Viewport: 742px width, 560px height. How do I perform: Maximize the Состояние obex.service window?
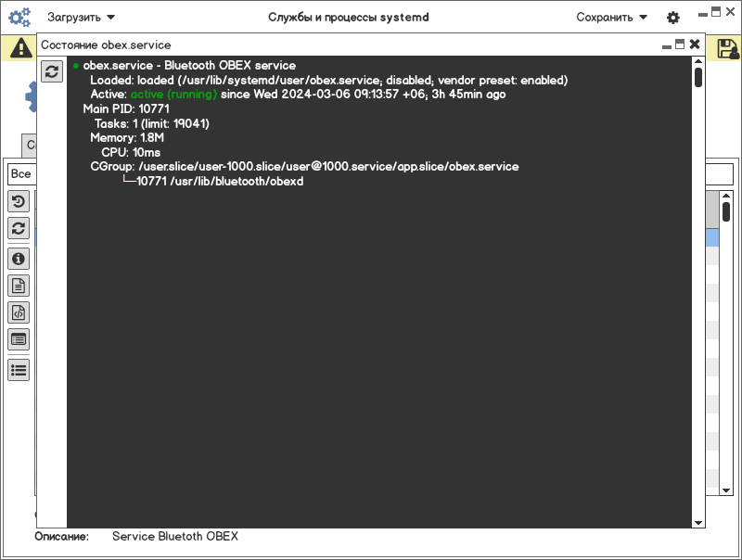pyautogui.click(x=680, y=44)
